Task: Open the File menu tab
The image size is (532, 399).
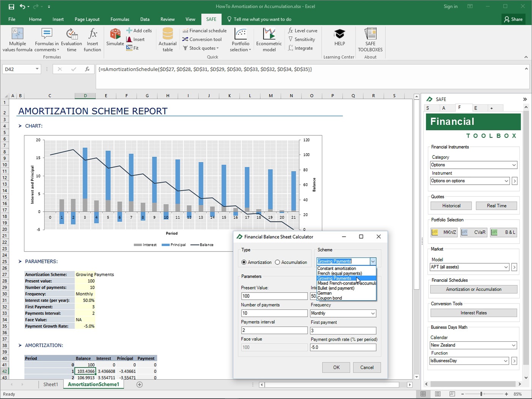Action: point(12,19)
